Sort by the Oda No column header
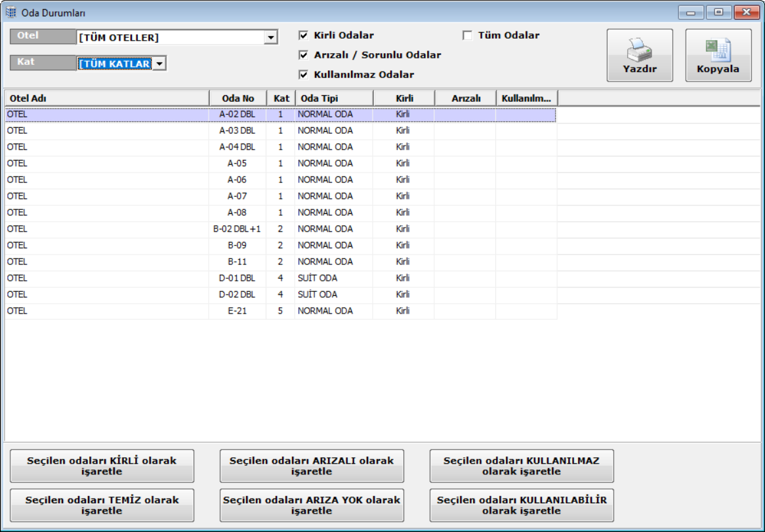 (x=238, y=98)
